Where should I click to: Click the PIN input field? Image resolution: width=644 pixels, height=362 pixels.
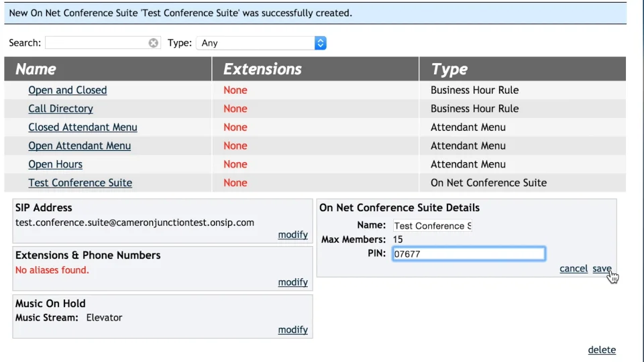(468, 254)
